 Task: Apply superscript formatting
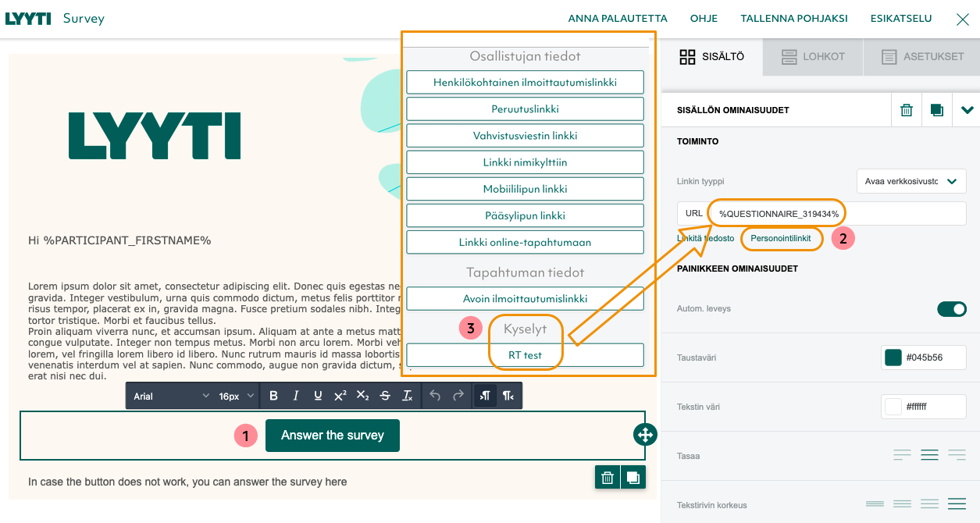[x=340, y=396]
